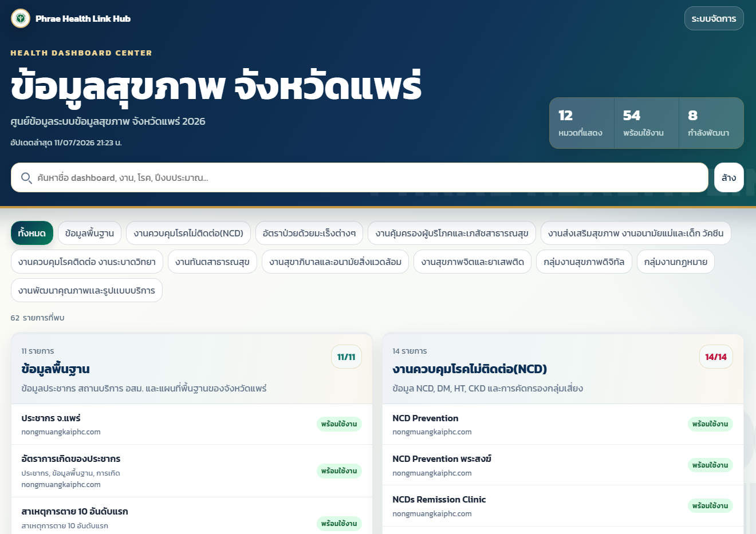Screen dimensions: 756x534
Task: Select the ทั้งหมด filter chip
Action: pos(32,233)
